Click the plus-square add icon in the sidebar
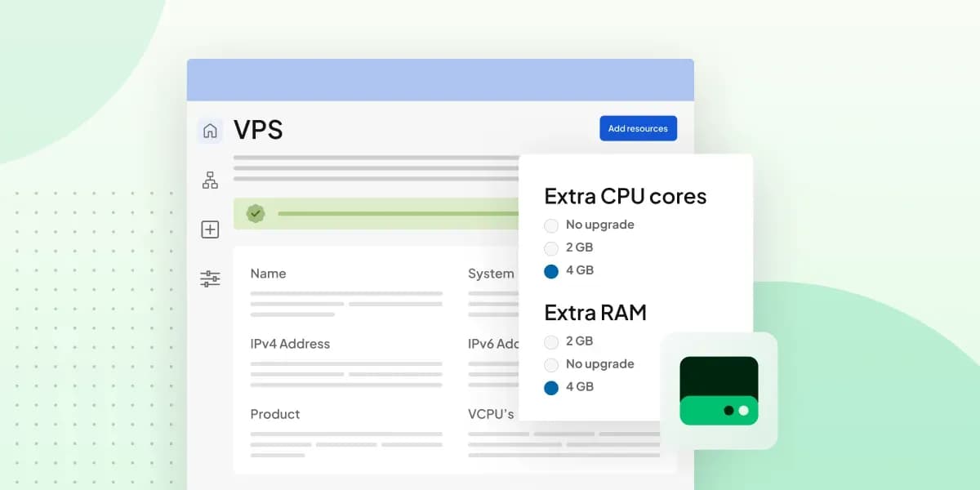Viewport: 980px width, 490px height. click(x=210, y=229)
